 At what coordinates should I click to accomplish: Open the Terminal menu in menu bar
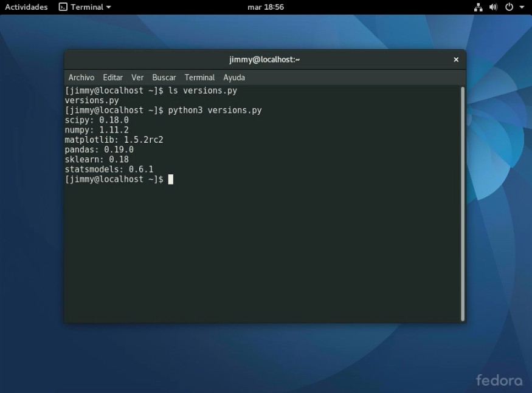pos(199,78)
